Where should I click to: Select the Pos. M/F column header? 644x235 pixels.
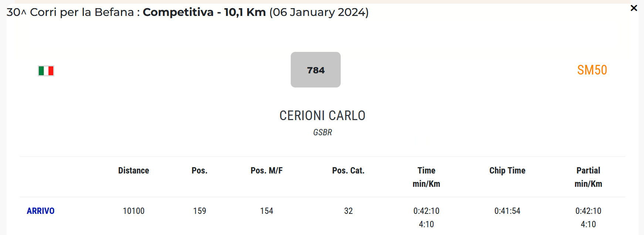266,171
